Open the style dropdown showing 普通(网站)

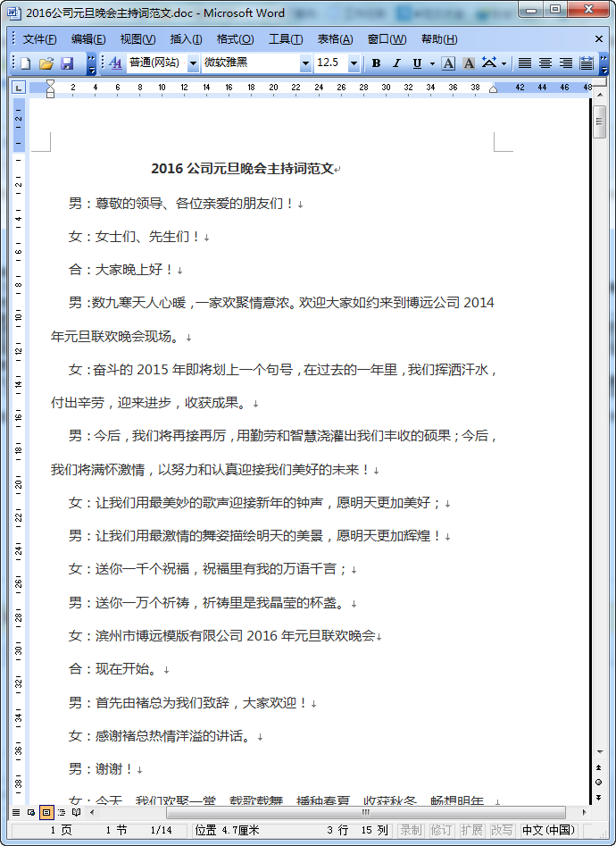coord(193,63)
